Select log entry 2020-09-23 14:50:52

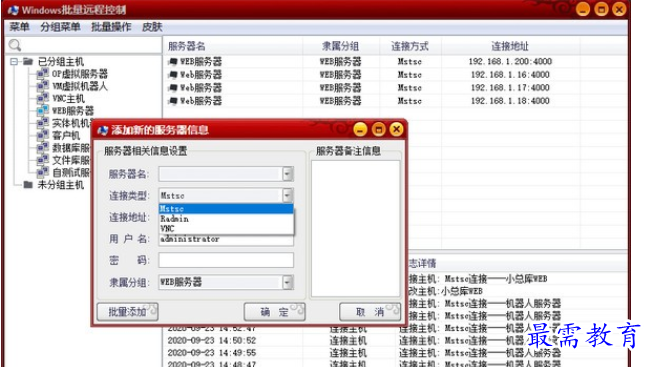coord(212,341)
